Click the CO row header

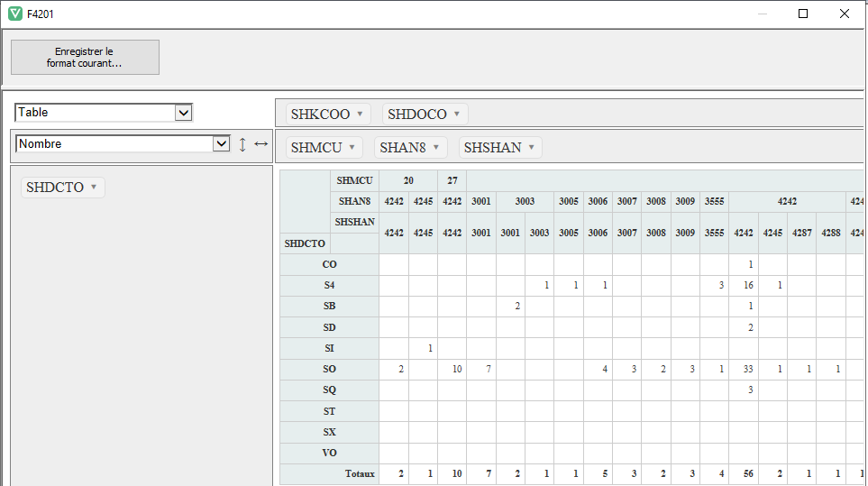coord(329,264)
